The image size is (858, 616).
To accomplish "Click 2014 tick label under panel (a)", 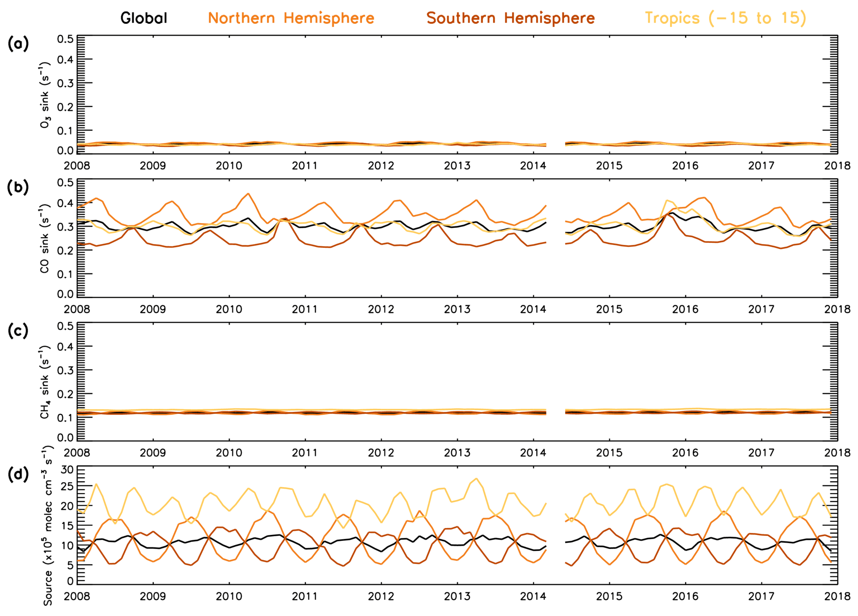I will 533,166.
